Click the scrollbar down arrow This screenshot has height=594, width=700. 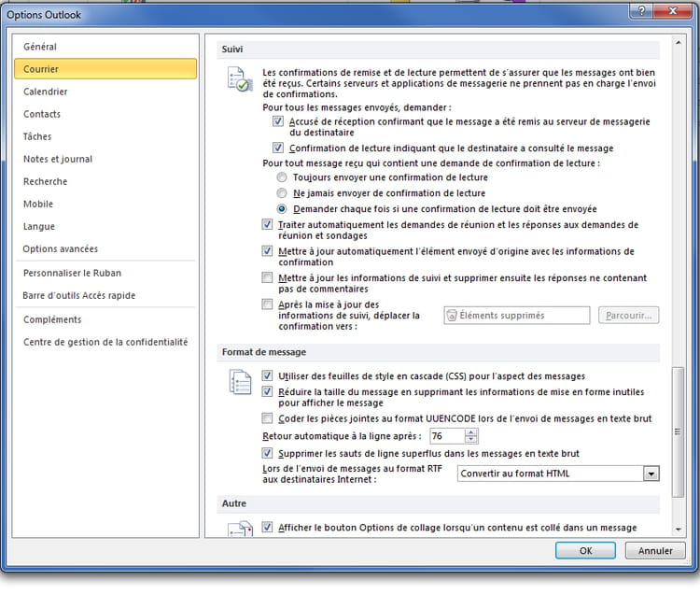(x=679, y=530)
